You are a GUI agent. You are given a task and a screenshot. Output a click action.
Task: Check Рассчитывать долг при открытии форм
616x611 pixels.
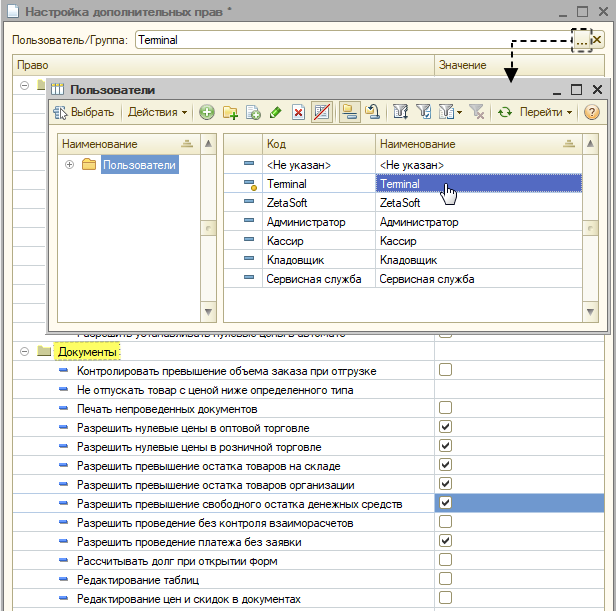click(x=445, y=560)
